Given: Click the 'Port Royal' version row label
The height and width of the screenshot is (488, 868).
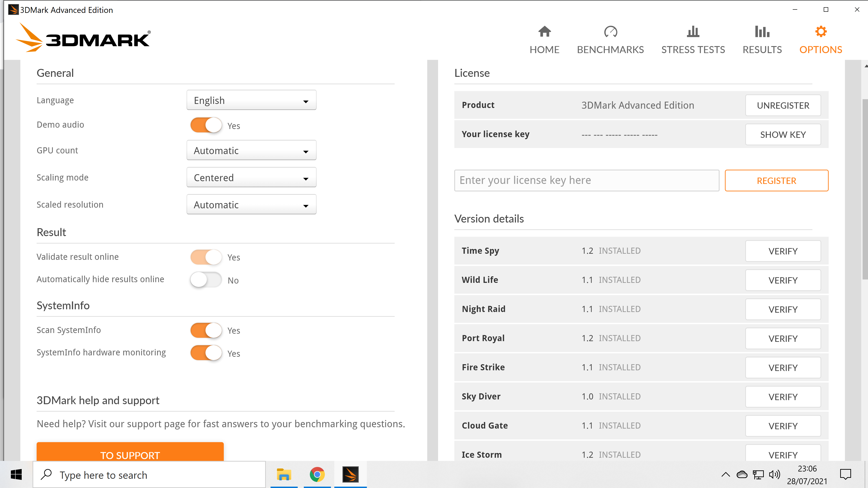Looking at the screenshot, I should 483,338.
